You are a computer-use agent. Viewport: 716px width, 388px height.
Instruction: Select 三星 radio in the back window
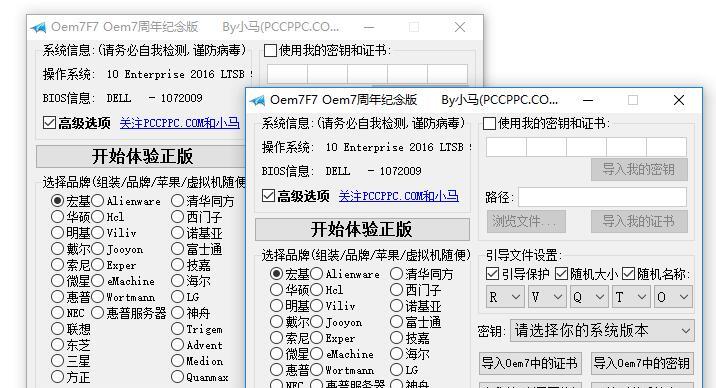57,361
